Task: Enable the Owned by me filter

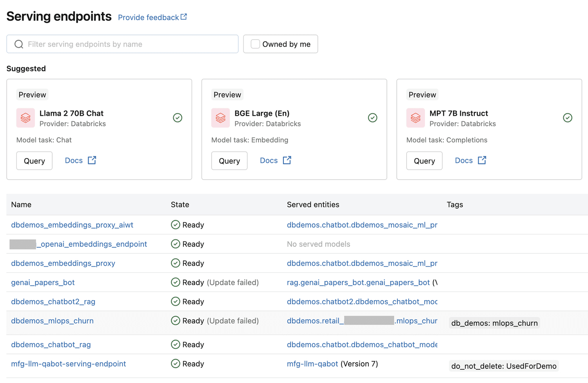Action: [x=255, y=44]
